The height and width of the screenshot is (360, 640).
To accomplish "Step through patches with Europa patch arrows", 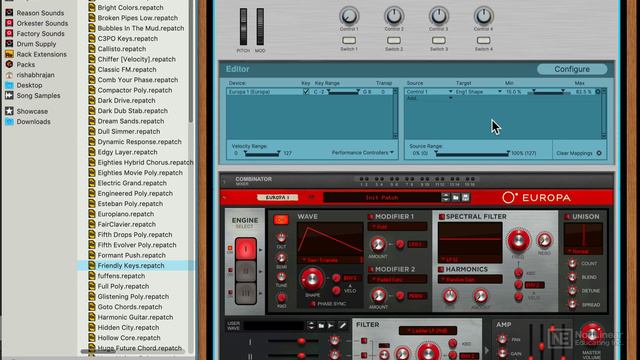I will pyautogui.click(x=445, y=198).
